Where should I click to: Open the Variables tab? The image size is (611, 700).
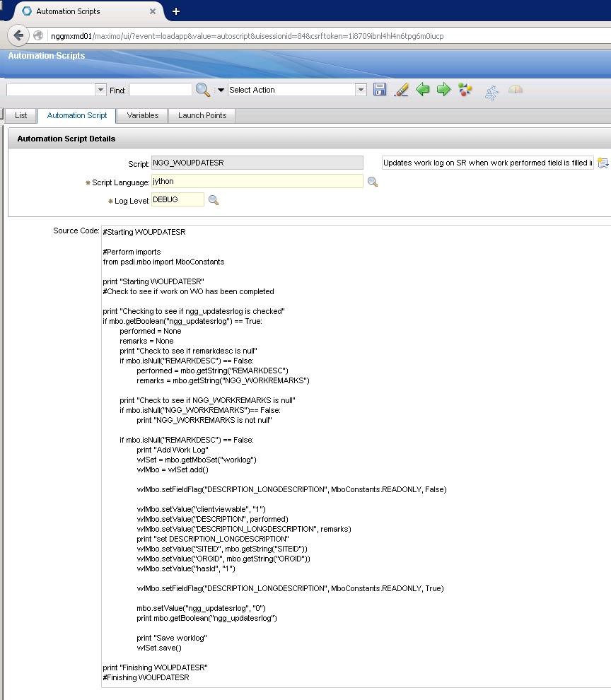[x=143, y=115]
